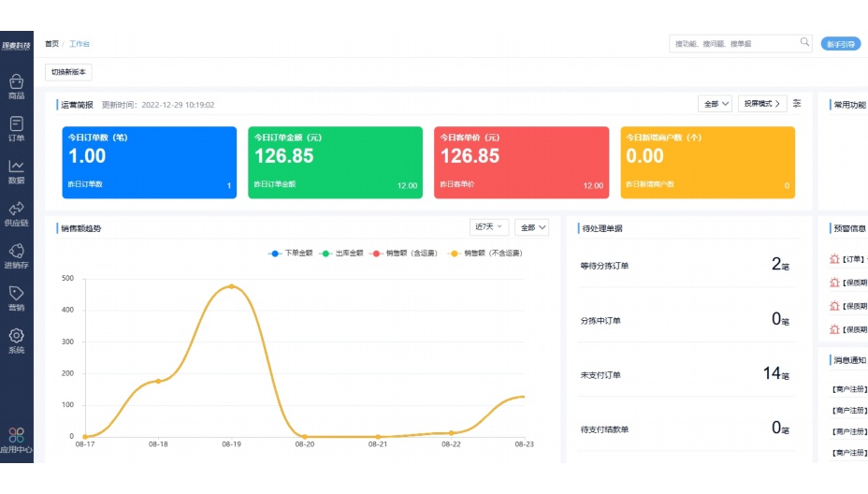
Task: Click the 切换新版本 button
Action: pos(68,72)
